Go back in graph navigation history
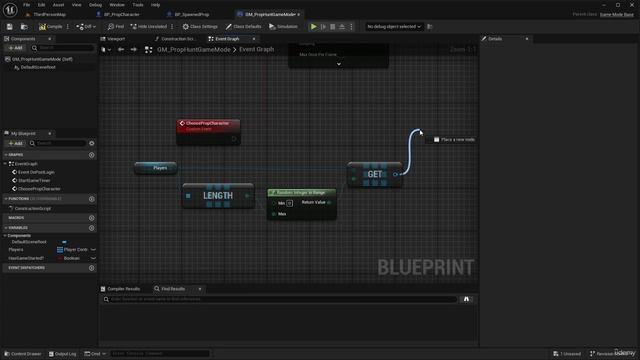 tap(121, 49)
